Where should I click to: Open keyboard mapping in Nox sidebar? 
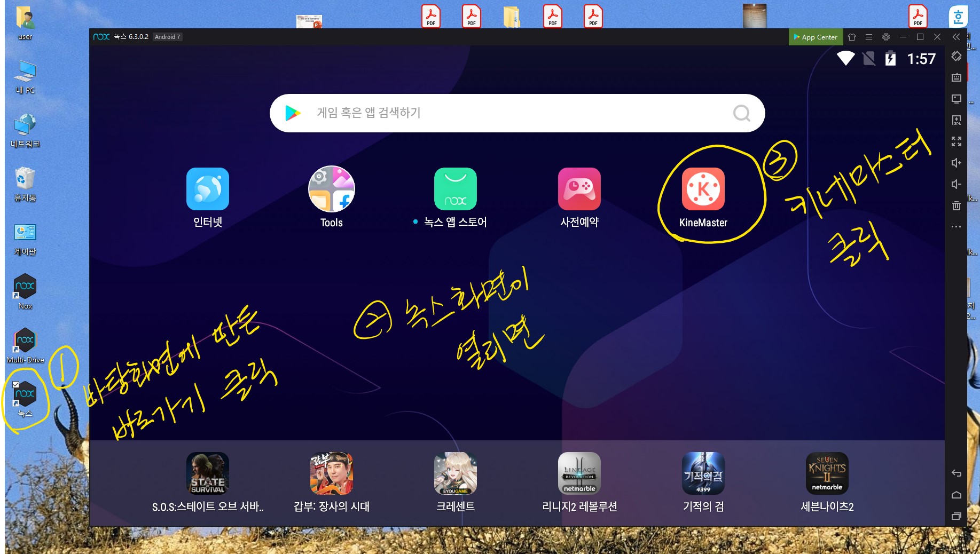957,77
